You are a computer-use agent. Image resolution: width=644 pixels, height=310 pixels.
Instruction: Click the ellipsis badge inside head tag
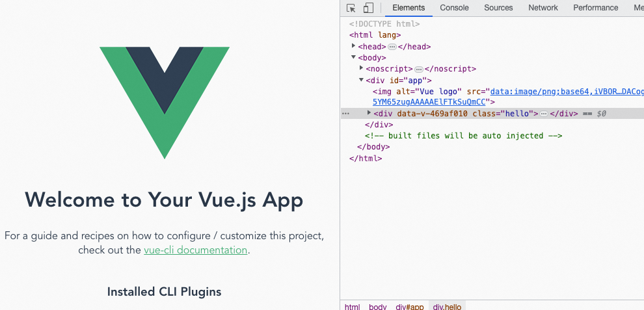(392, 47)
